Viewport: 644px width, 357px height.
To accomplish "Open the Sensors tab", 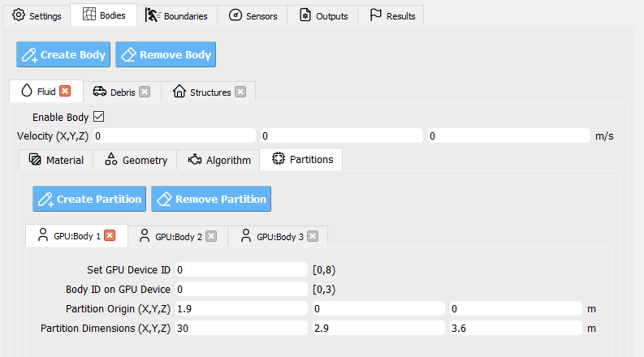I will 253,15.
